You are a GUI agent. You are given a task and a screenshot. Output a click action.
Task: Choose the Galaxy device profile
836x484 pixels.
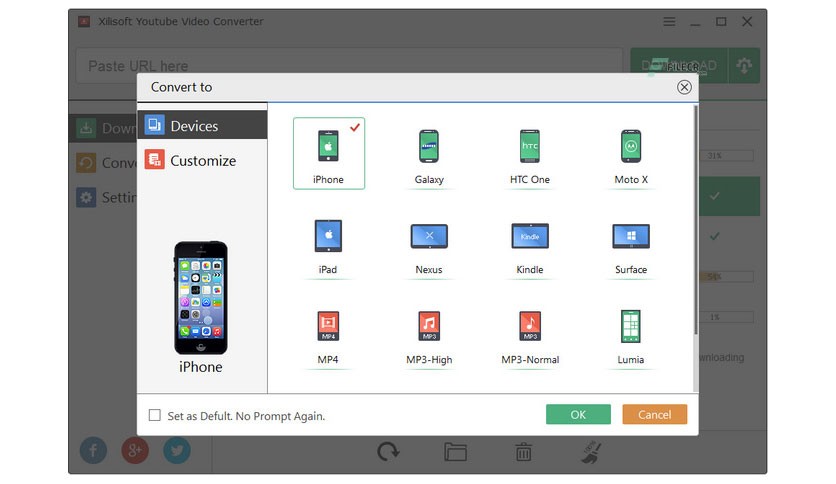429,154
